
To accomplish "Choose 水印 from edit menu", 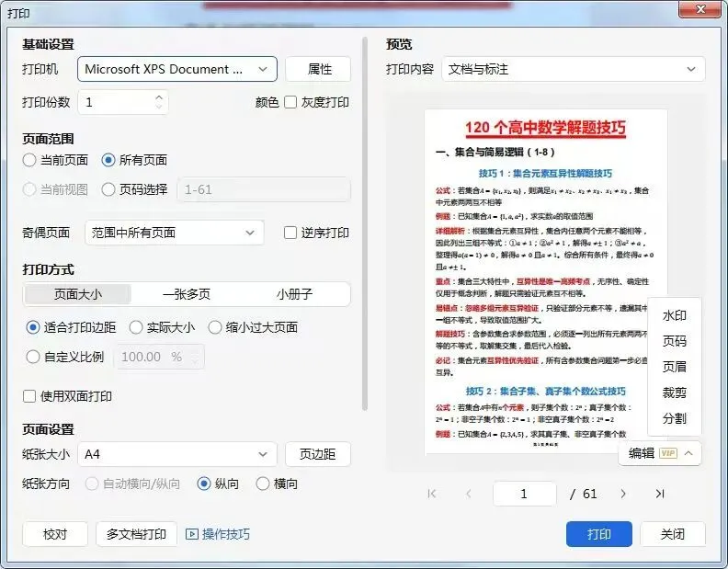I will [674, 315].
